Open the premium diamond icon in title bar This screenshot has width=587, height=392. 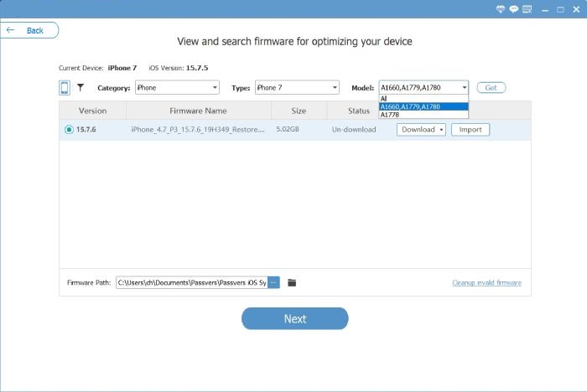coord(501,8)
